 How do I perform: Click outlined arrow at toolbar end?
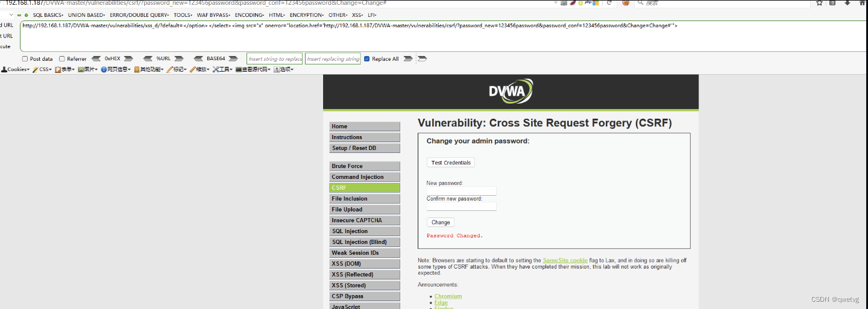coord(422,59)
